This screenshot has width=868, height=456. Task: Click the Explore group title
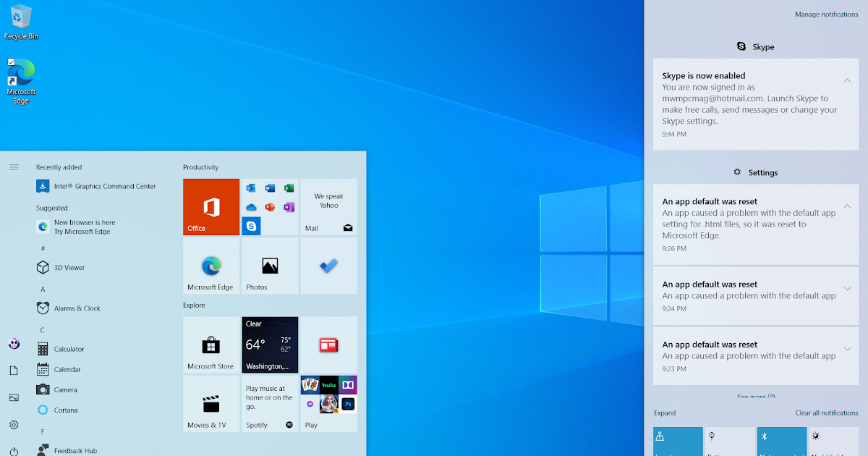194,305
